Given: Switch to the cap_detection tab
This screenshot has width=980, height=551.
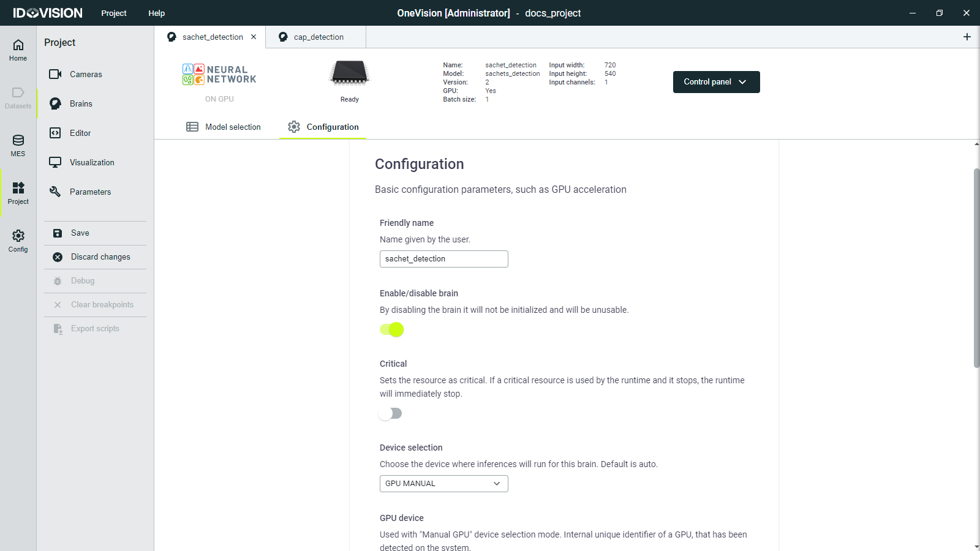Looking at the screenshot, I should pyautogui.click(x=318, y=37).
